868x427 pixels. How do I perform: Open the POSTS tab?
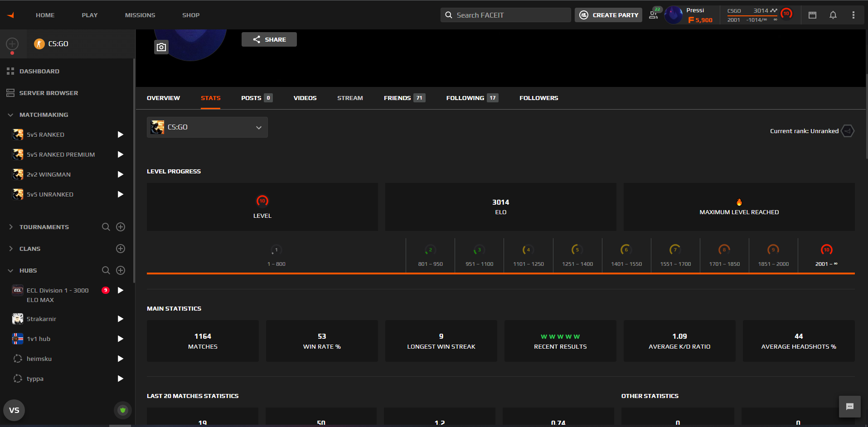(257, 98)
